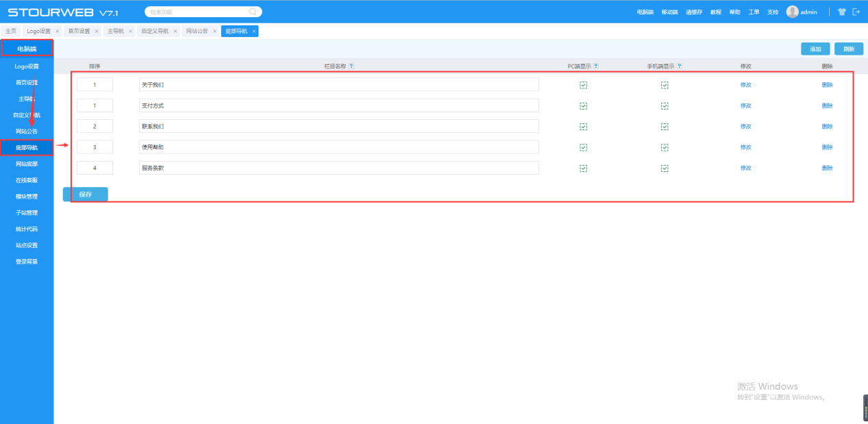Click the logout icon in header
868x424 pixels.
[x=856, y=12]
